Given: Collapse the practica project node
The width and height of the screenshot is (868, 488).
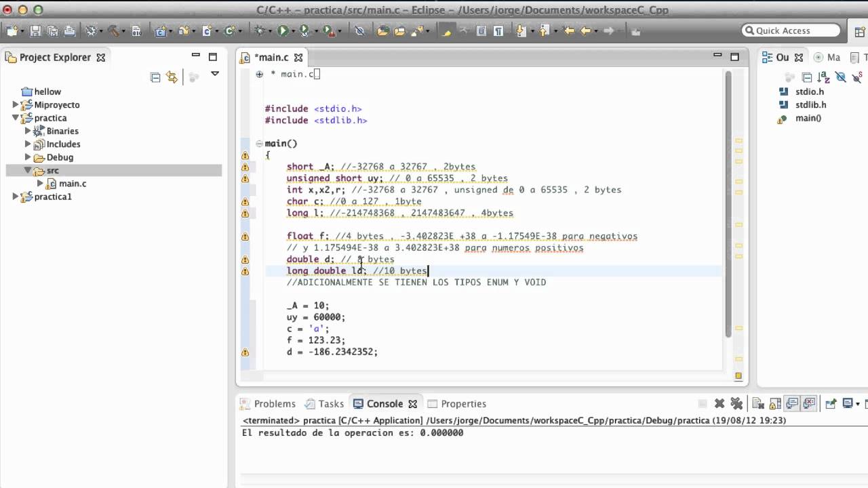Looking at the screenshot, I should tap(16, 118).
